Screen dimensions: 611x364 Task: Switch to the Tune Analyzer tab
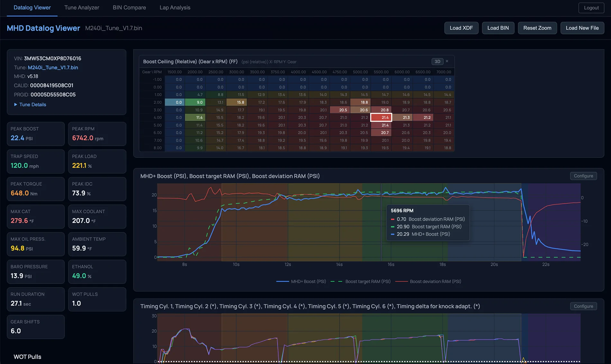[x=82, y=7]
